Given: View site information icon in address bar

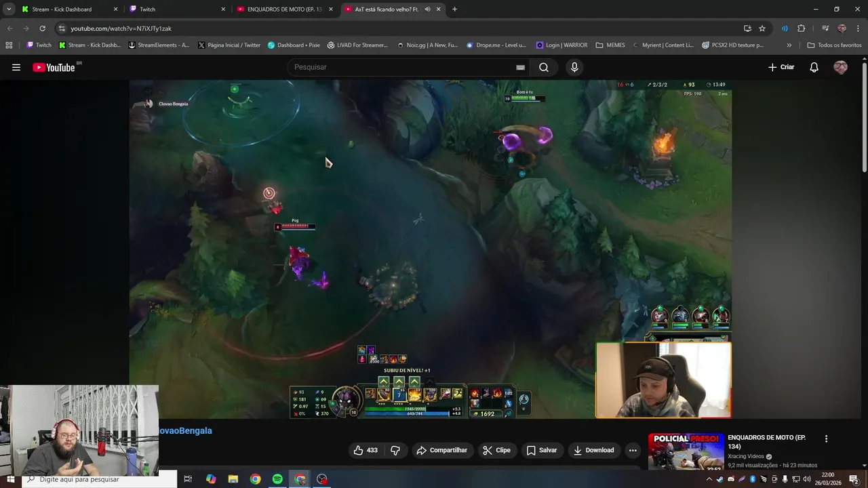Looking at the screenshot, I should [62, 28].
